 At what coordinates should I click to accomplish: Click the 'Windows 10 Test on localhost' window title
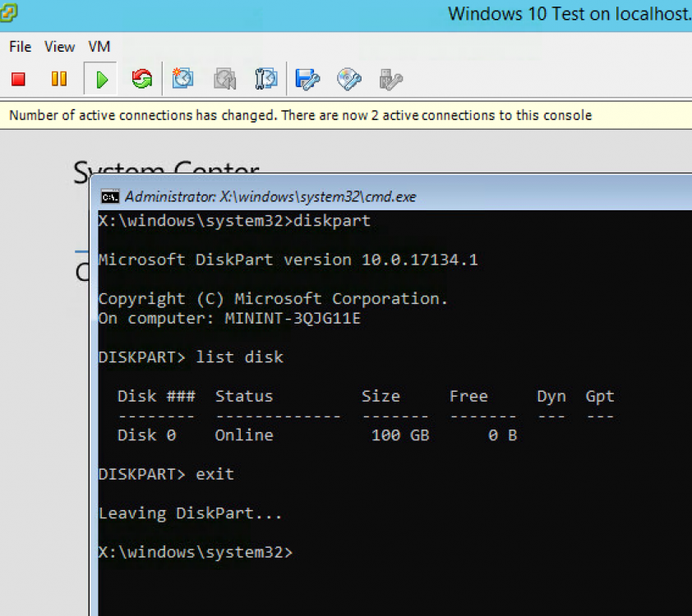coord(570,14)
